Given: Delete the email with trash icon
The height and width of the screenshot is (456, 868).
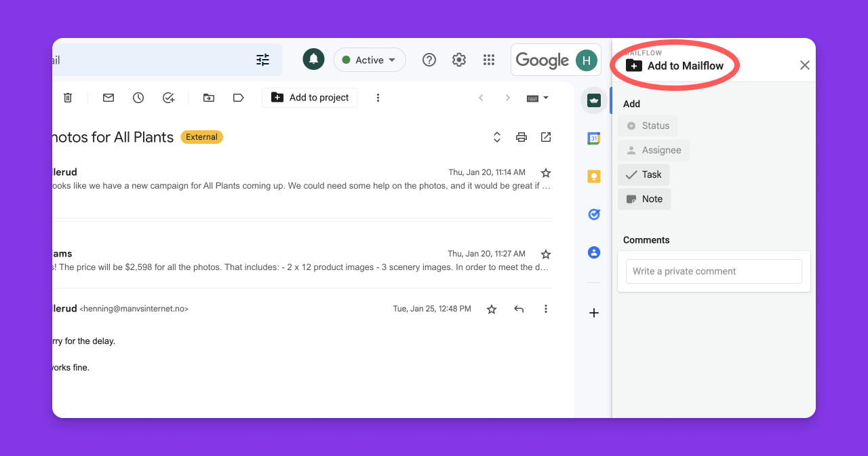Looking at the screenshot, I should pos(68,98).
